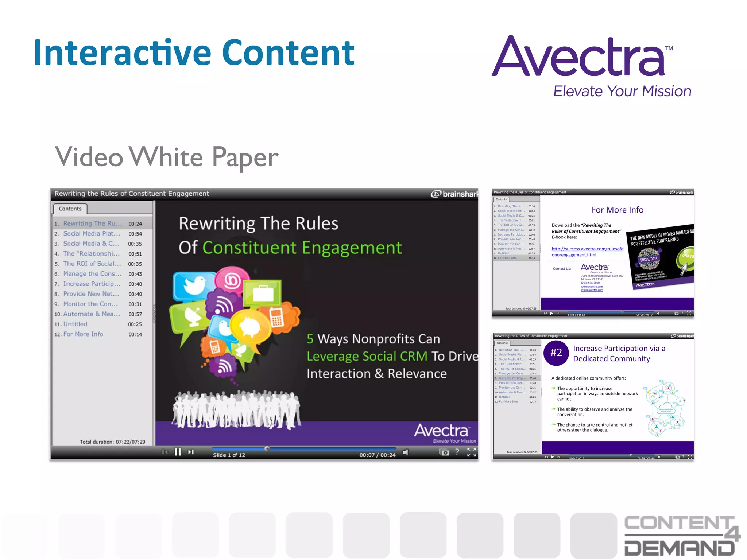Click the e-book cover image thumbnail
Image resolution: width=747 pixels, height=560 pixels.
tap(661, 257)
